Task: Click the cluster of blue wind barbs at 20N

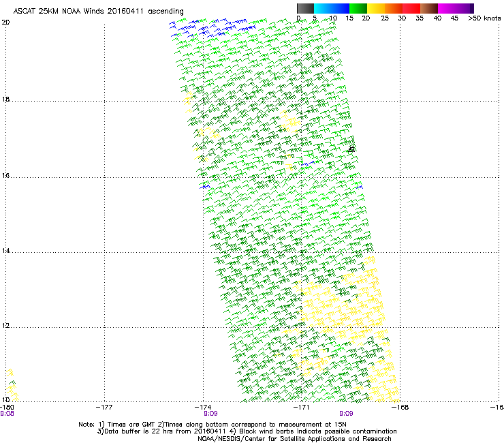Action: pos(212,27)
